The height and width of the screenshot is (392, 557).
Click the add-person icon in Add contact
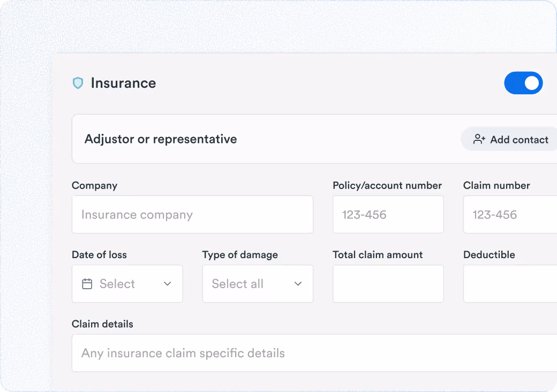point(479,139)
